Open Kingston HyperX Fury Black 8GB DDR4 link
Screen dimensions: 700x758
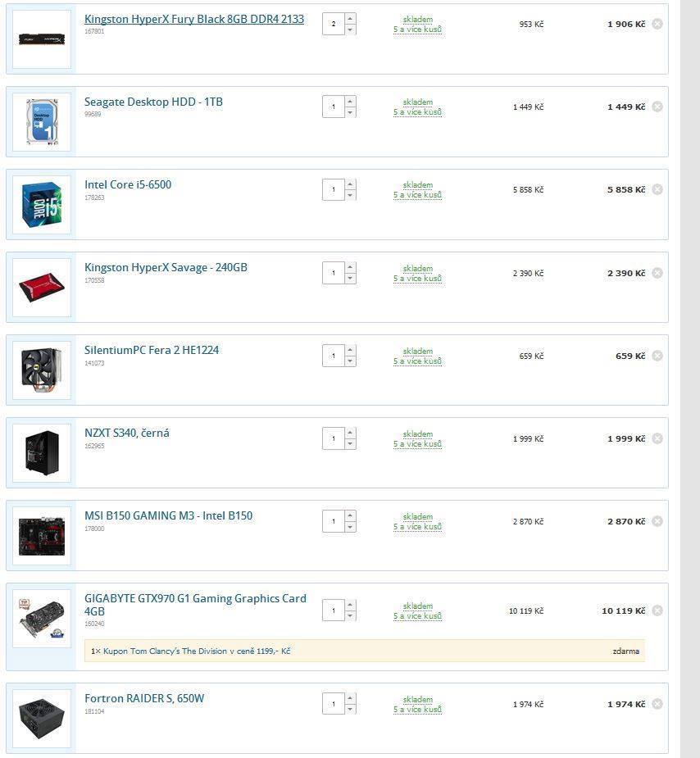pyautogui.click(x=194, y=19)
